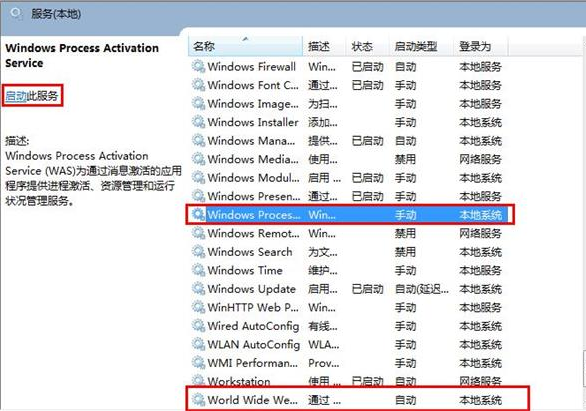Screen dimensions: 586x411
Task: Select the Wired AutoConfig service entry
Action: click(350, 326)
